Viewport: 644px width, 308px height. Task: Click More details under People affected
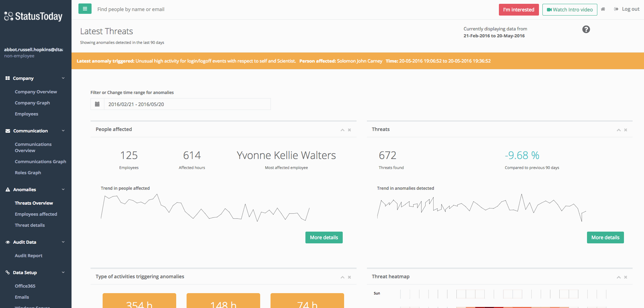[324, 237]
